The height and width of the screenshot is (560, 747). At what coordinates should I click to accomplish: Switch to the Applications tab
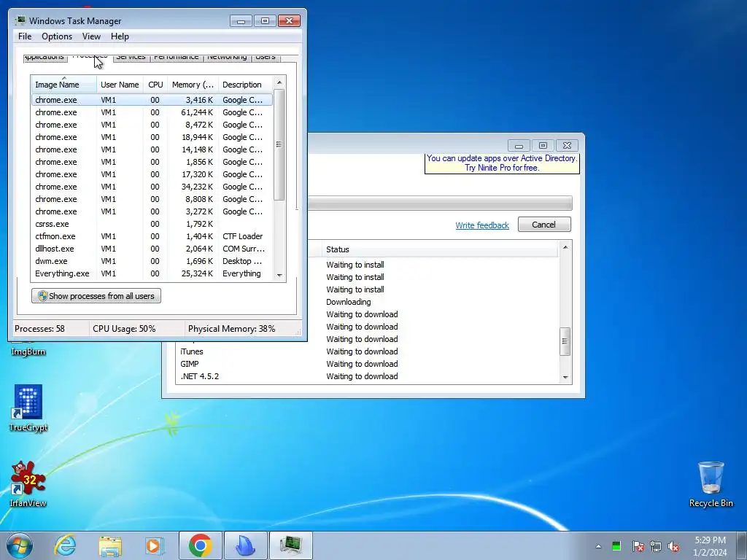44,57
